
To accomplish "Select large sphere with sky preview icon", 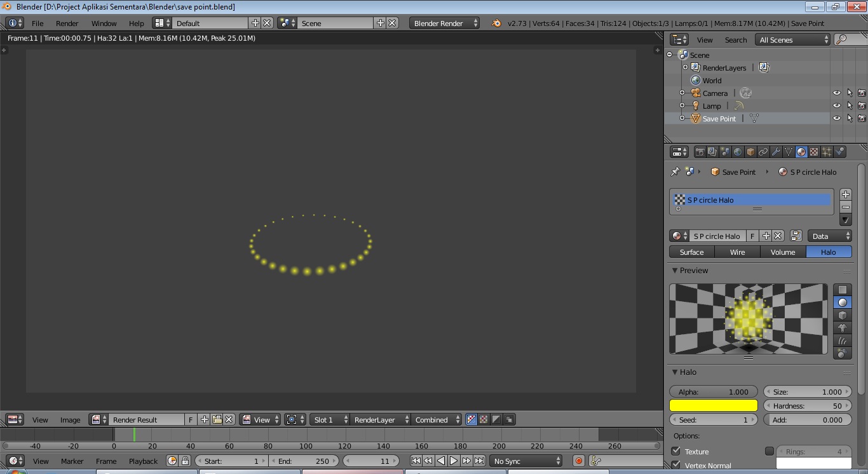I will (x=843, y=353).
